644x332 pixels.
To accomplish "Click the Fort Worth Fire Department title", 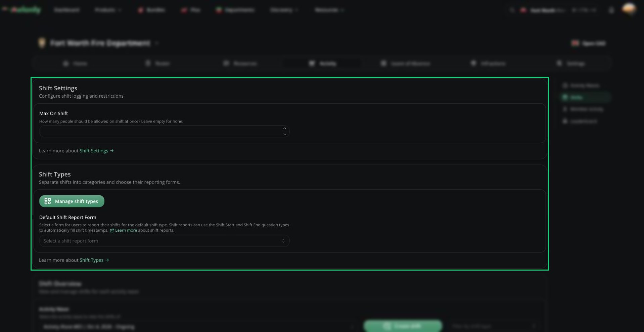I will point(100,43).
